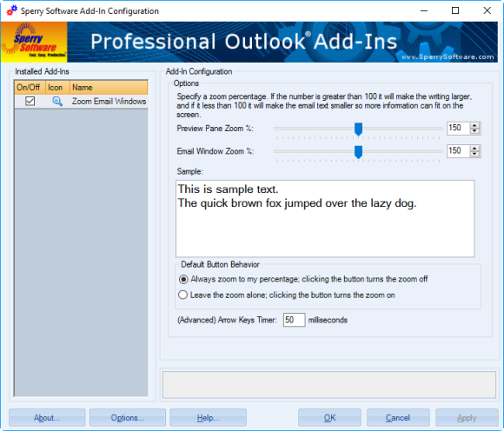The image size is (504, 431).
Task: Click the Email Window Zoom slider thumb
Action: 358,152
